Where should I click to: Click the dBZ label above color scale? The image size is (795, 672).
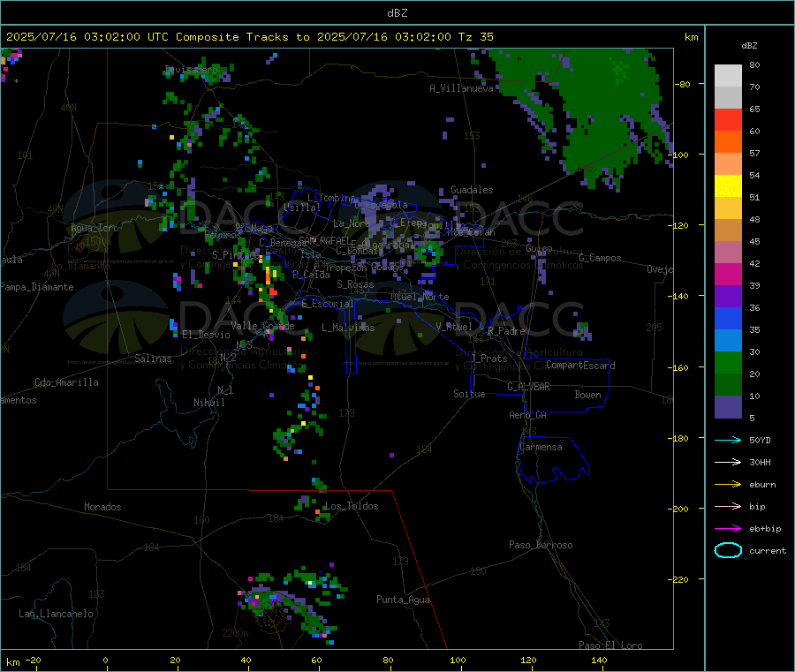[749, 46]
